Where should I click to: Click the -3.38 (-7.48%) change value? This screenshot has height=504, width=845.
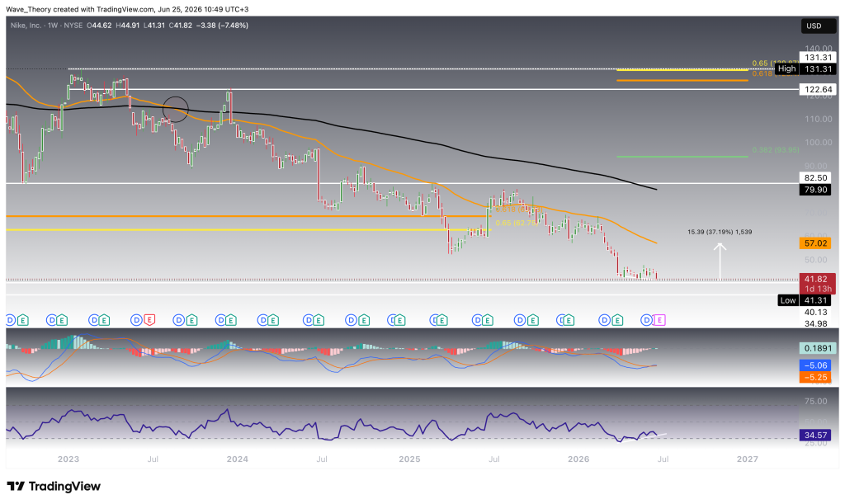click(222, 26)
